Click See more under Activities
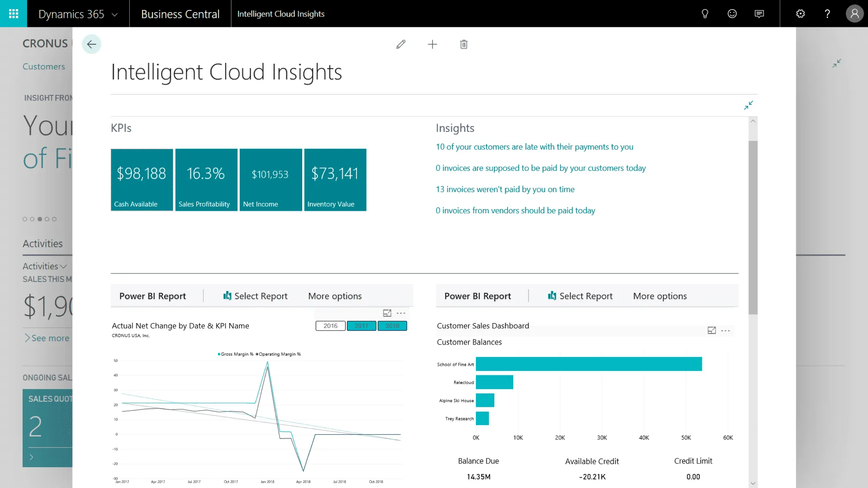 [x=48, y=337]
